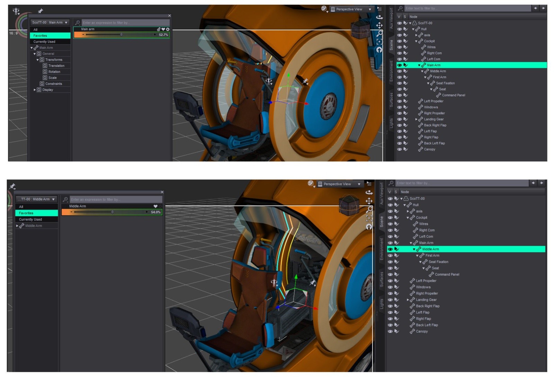Click Main arm slider handle at 52.7%

pyautogui.click(x=121, y=35)
